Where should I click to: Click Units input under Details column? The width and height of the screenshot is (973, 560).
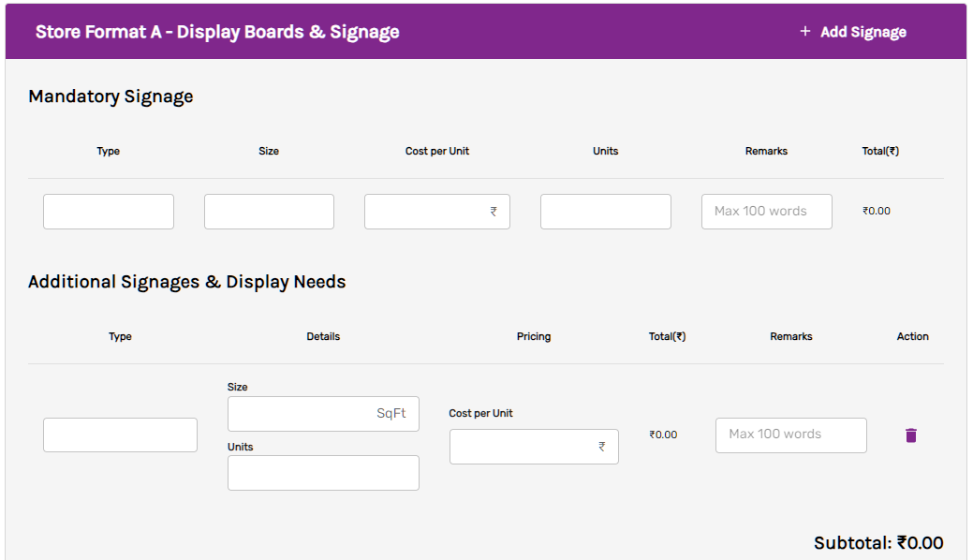[x=323, y=473]
